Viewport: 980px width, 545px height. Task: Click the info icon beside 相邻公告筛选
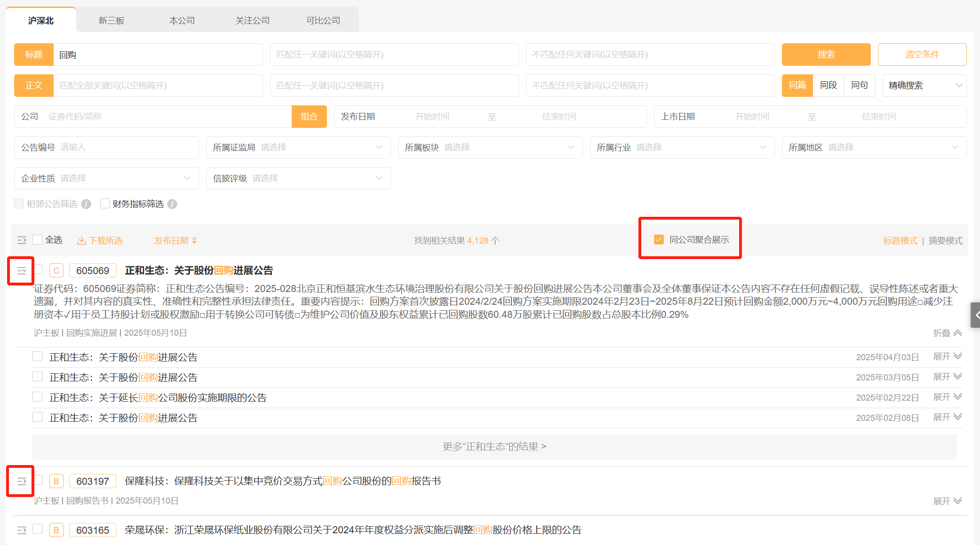coord(86,204)
